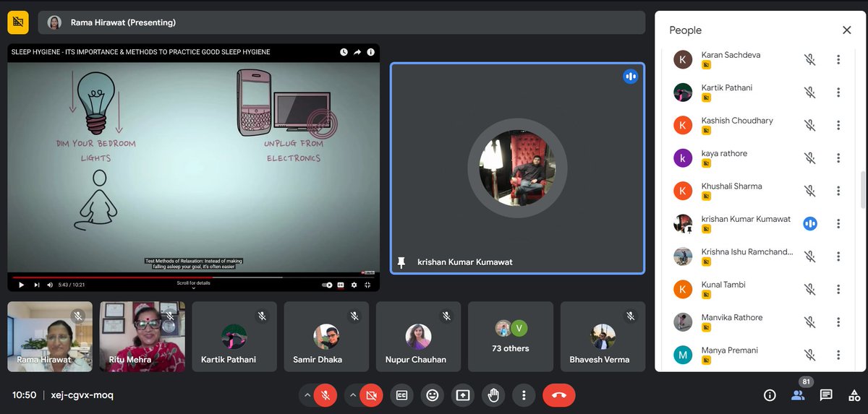
Task: Turn on the microphone
Action: pos(325,395)
